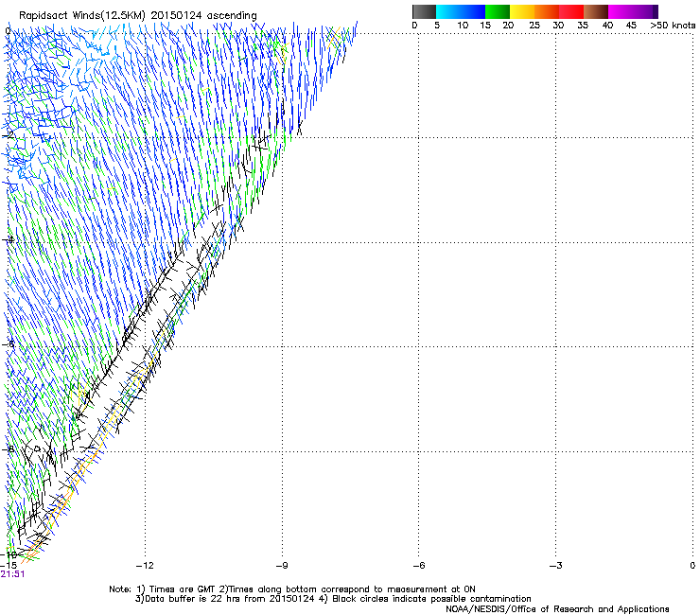Click the '25' legend scale number
This screenshot has height=615, width=700.
[x=534, y=26]
